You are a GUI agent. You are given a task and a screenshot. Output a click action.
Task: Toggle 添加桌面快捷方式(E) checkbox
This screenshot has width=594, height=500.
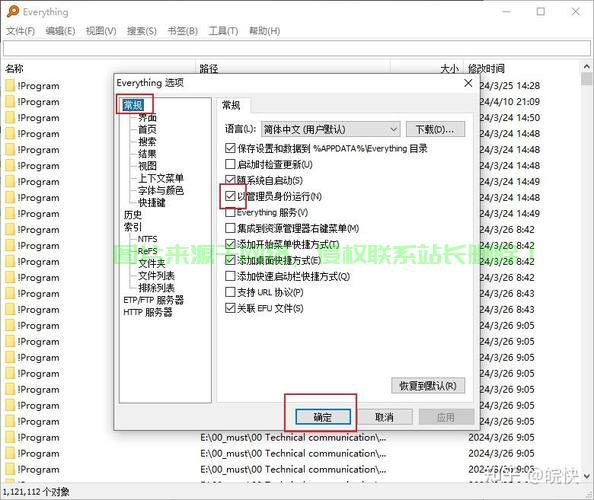click(230, 260)
